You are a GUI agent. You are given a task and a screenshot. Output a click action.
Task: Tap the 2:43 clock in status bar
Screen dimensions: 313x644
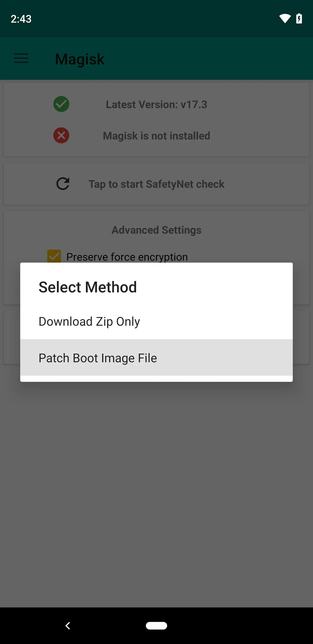21,19
